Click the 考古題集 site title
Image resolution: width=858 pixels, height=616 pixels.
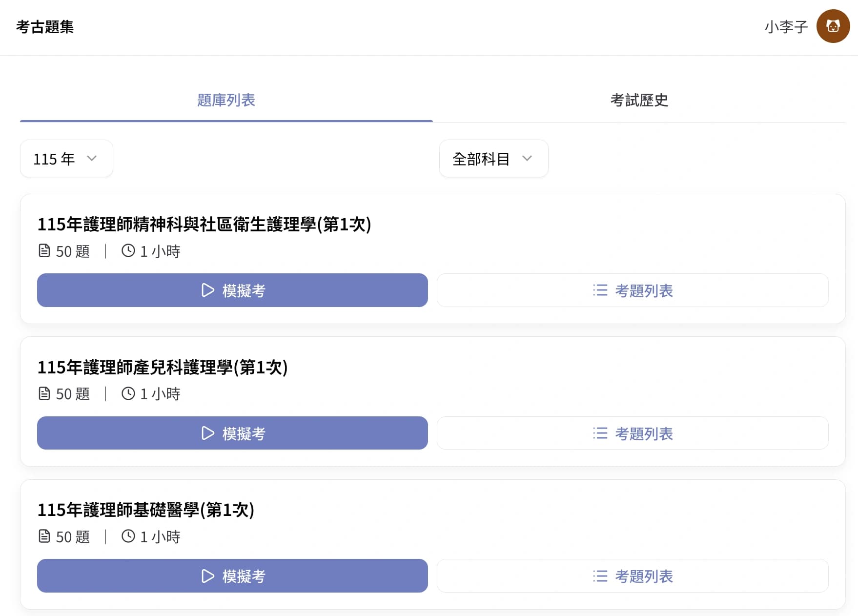(x=45, y=27)
